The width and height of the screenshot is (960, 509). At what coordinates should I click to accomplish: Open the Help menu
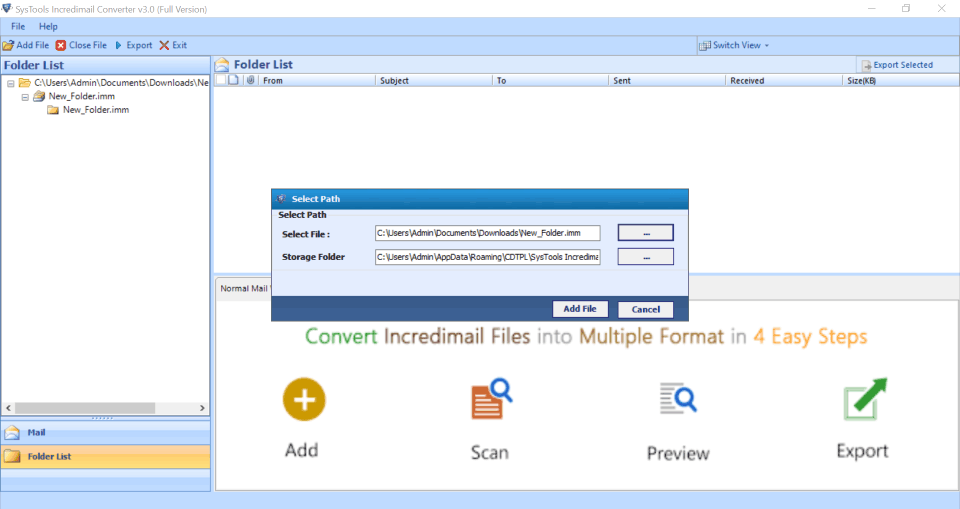click(x=48, y=26)
